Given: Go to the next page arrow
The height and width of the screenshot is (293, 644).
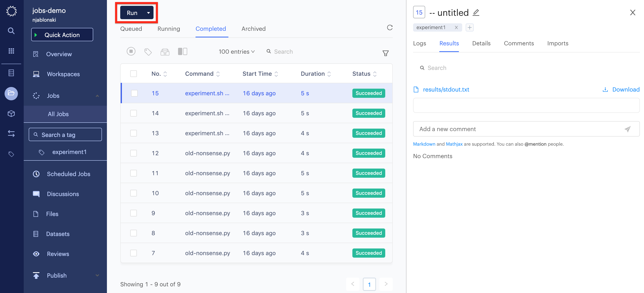Looking at the screenshot, I should 386,284.
